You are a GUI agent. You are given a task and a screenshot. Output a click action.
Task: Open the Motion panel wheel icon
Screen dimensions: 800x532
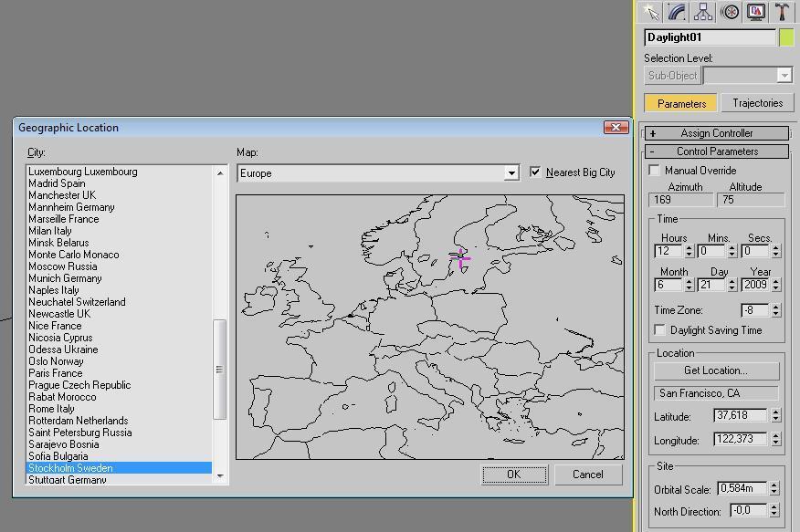coord(730,12)
